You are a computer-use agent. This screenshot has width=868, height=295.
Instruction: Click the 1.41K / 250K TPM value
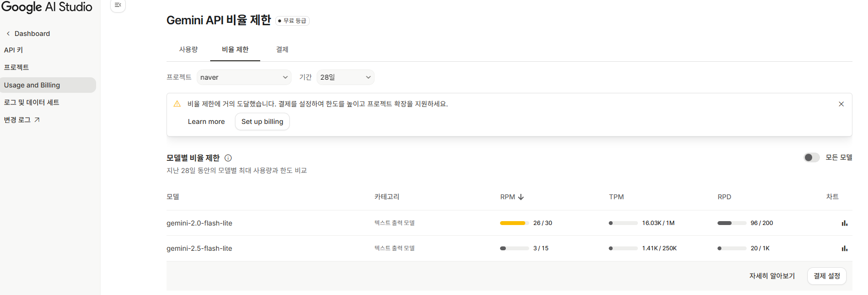pos(659,248)
